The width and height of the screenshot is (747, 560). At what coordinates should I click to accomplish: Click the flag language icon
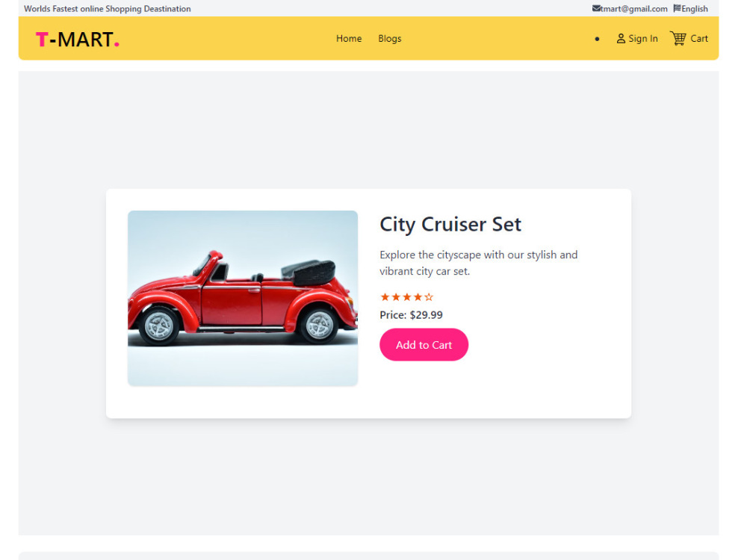pos(677,8)
